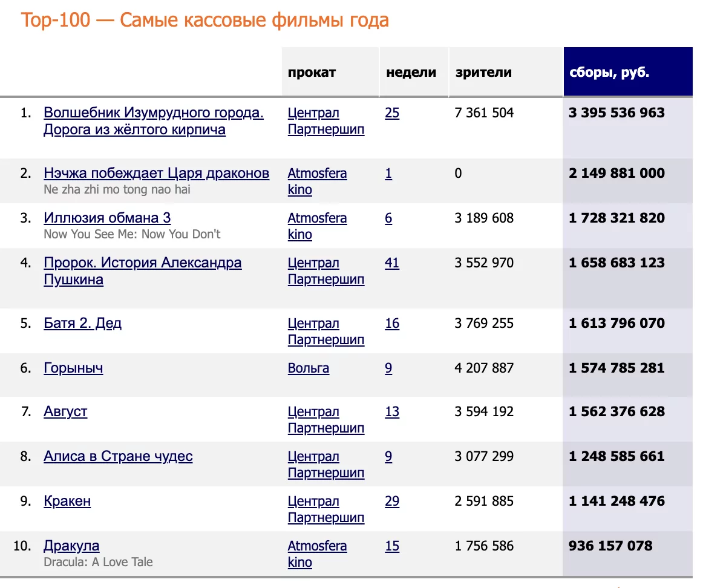The image size is (703, 588).
Task: Open "Пророк. История Александра Пушкина" link
Action: [x=142, y=263]
